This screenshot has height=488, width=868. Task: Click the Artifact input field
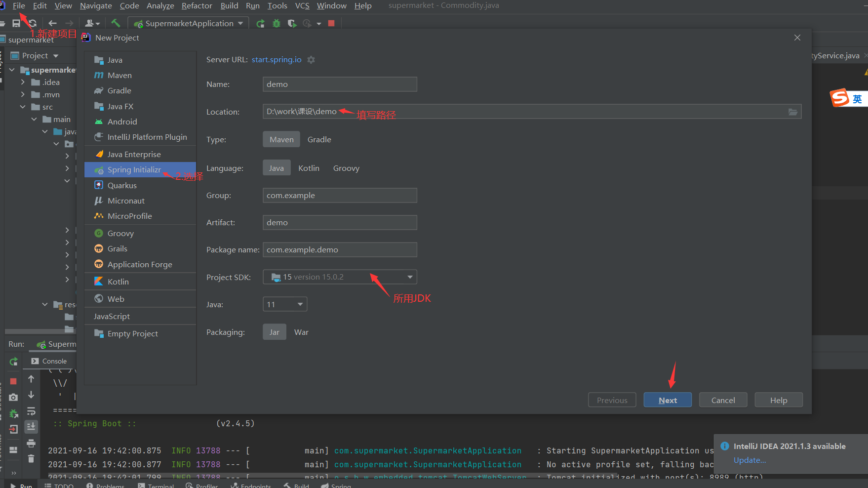pyautogui.click(x=340, y=223)
